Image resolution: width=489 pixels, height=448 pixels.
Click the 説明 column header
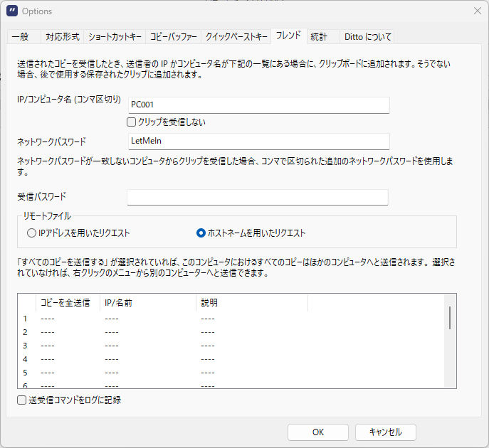click(x=252, y=302)
